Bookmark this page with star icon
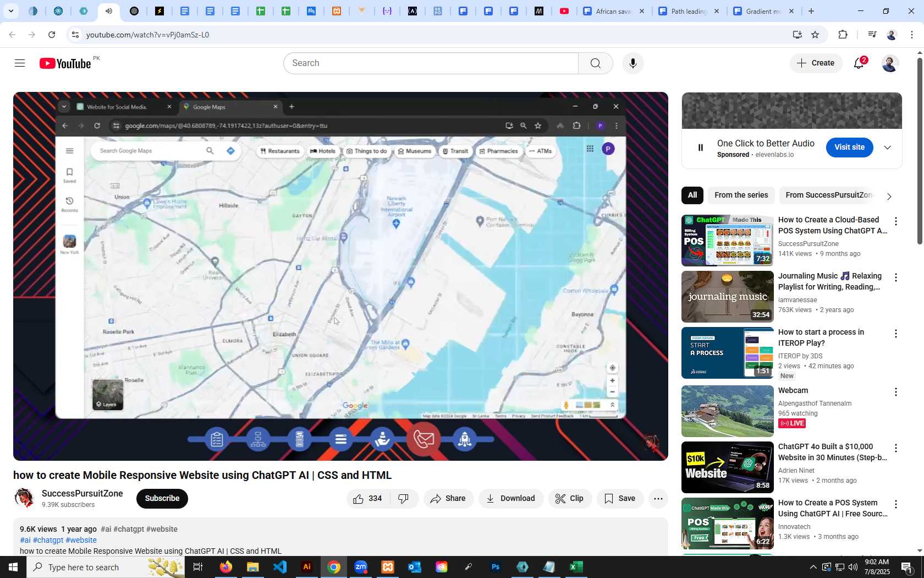 click(815, 35)
